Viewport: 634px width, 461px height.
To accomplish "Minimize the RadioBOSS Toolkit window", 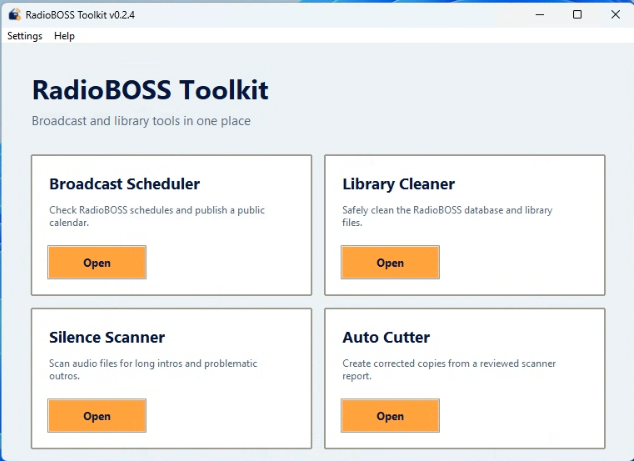I will pos(540,15).
